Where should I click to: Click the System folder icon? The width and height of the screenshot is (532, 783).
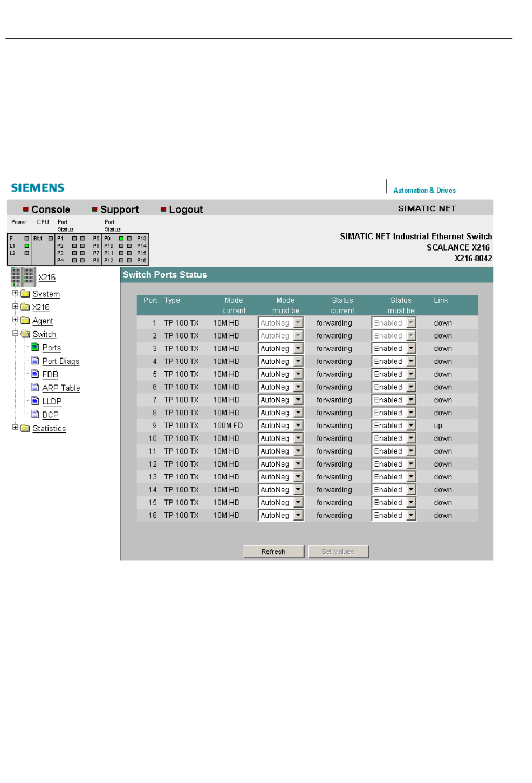click(x=25, y=294)
